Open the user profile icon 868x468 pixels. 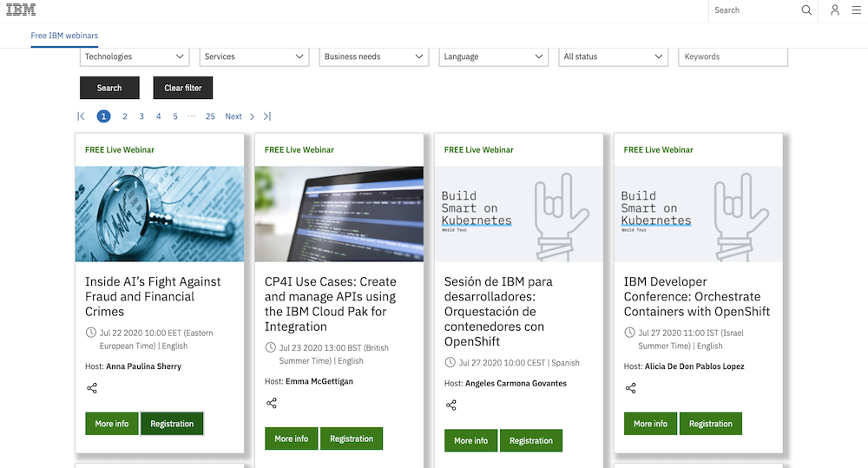[835, 10]
